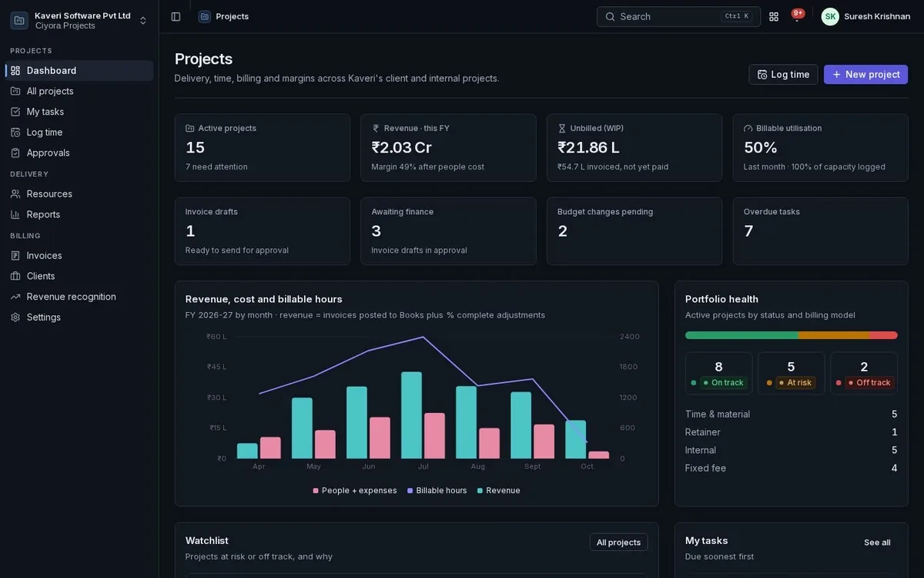
Task: Click the Fixed fee row
Action: click(x=792, y=468)
